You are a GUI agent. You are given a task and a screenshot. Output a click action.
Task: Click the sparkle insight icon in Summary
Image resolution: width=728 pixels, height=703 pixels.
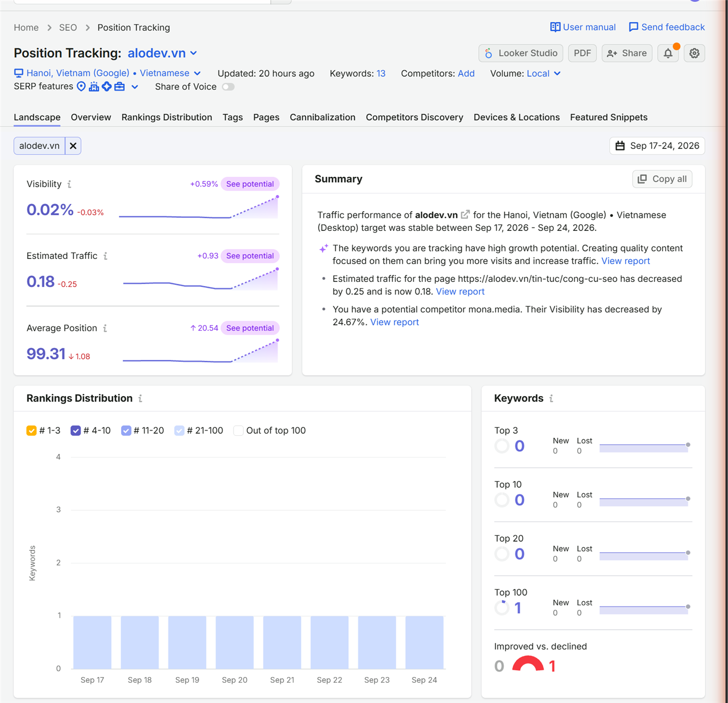pyautogui.click(x=323, y=249)
